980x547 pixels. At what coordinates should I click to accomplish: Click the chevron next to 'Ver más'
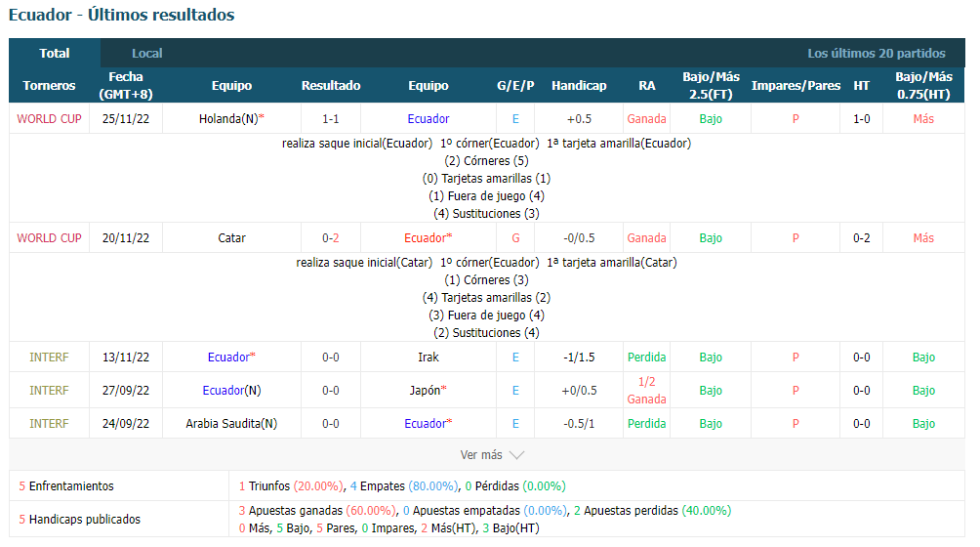click(x=517, y=455)
